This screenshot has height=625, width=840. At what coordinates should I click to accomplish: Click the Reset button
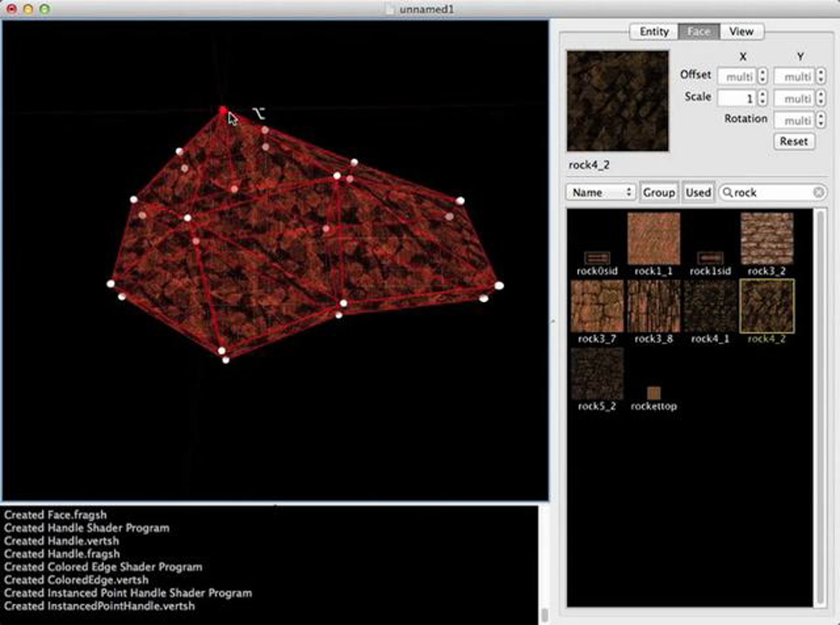[x=793, y=141]
